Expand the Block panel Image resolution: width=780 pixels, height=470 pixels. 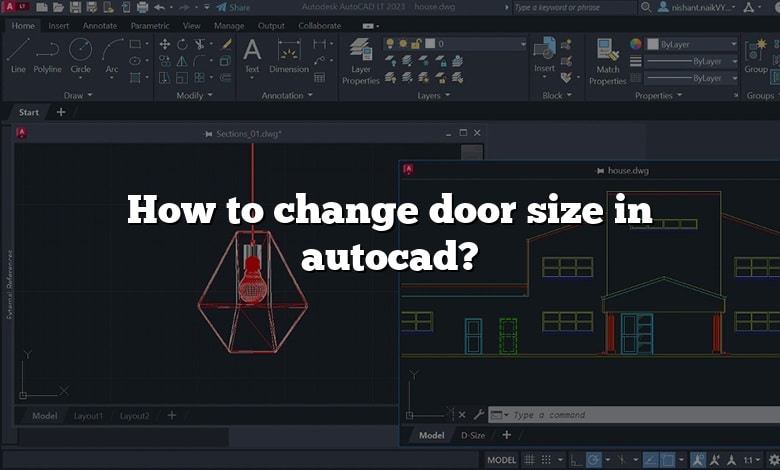(557, 95)
